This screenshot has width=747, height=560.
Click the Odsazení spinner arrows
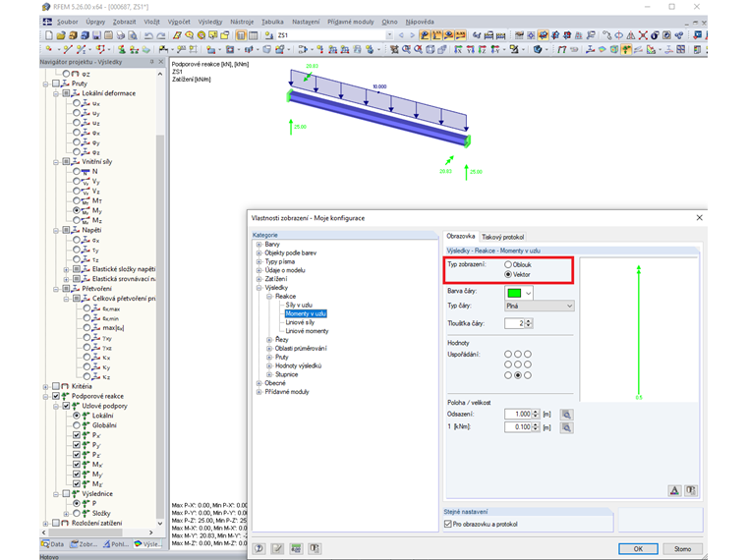click(536, 415)
